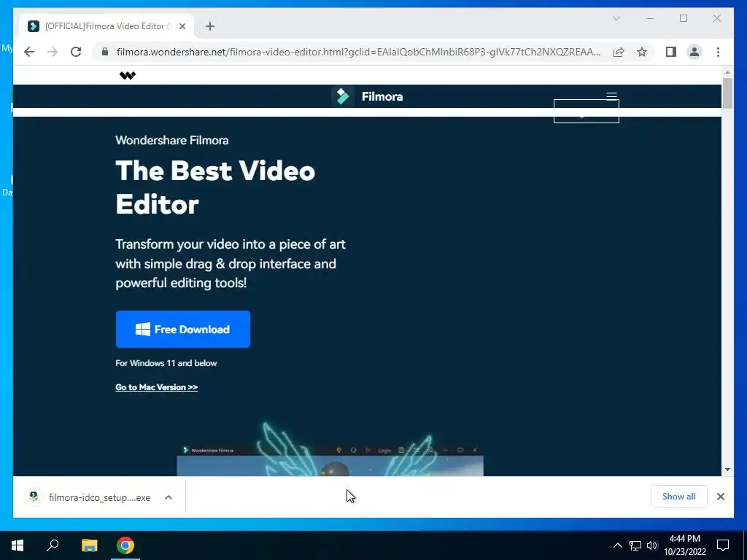Open the notification center icon
The width and height of the screenshot is (747, 560).
tap(723, 545)
